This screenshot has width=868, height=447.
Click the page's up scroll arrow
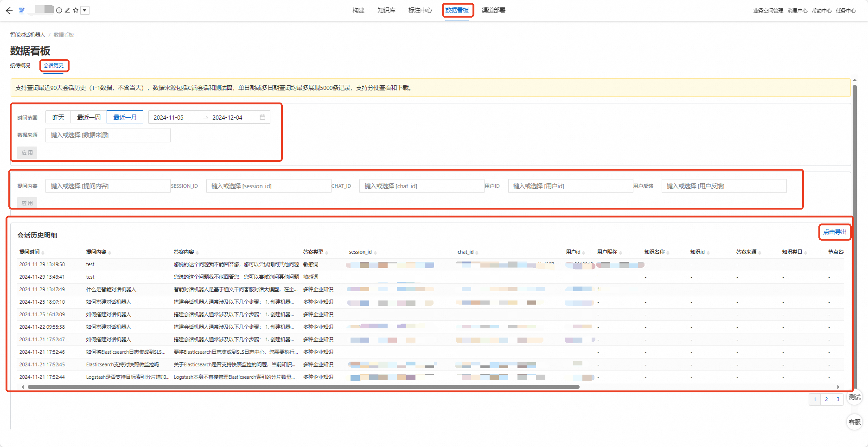tap(855, 81)
